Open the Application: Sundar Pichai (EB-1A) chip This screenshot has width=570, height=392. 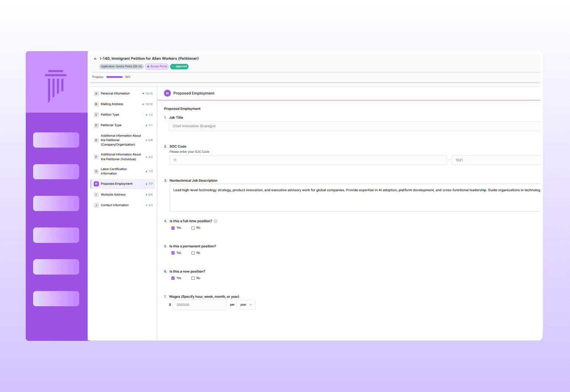[121, 67]
